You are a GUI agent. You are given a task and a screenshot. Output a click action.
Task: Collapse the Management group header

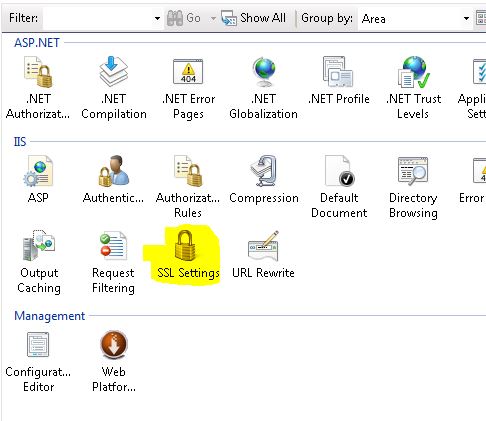pyautogui.click(x=50, y=315)
